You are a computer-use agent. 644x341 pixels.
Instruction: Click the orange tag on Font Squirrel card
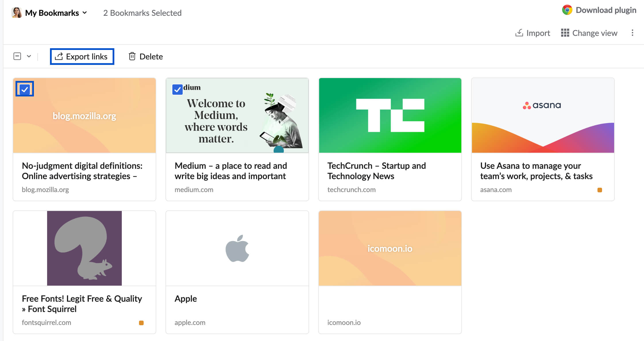click(141, 323)
